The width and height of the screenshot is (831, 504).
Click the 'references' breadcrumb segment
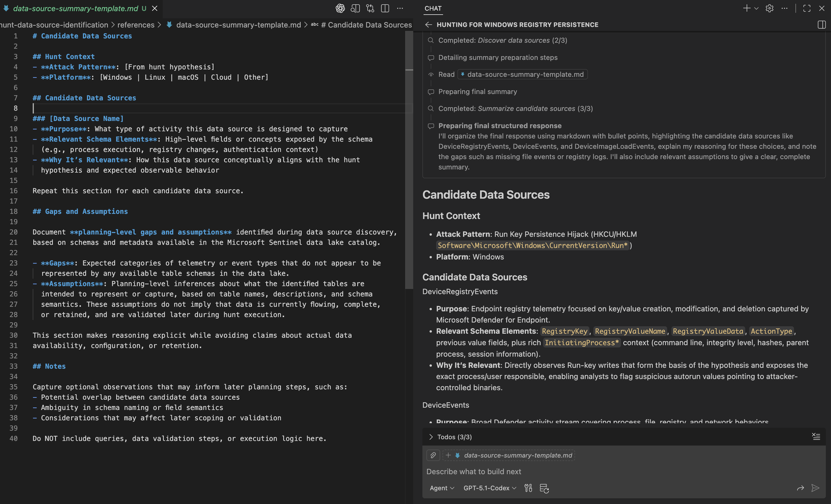(x=136, y=25)
